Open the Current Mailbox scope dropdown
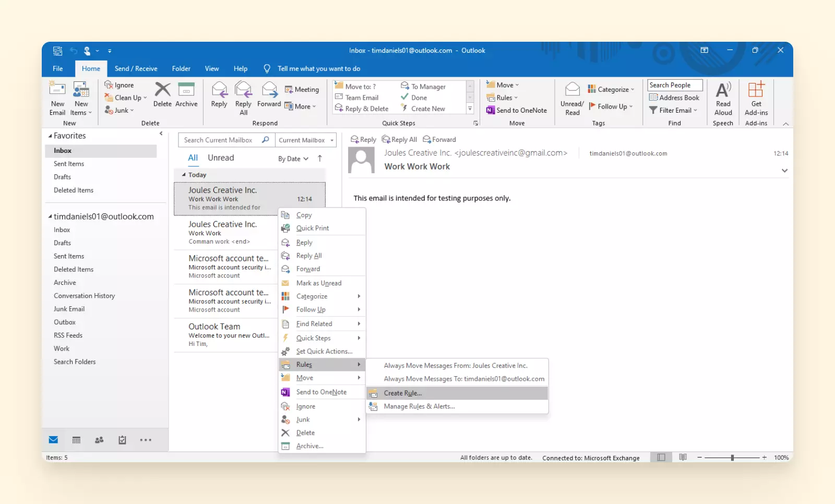This screenshot has height=504, width=835. point(306,140)
